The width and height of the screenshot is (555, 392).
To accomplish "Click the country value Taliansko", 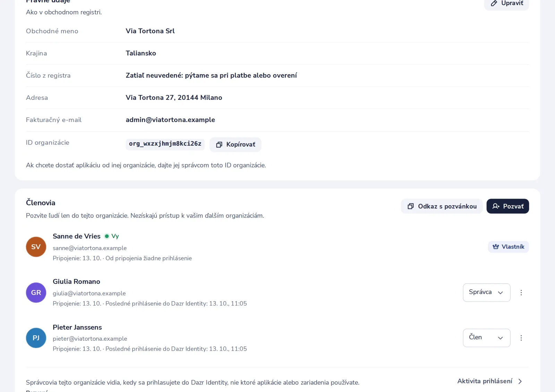I will pos(141,53).
